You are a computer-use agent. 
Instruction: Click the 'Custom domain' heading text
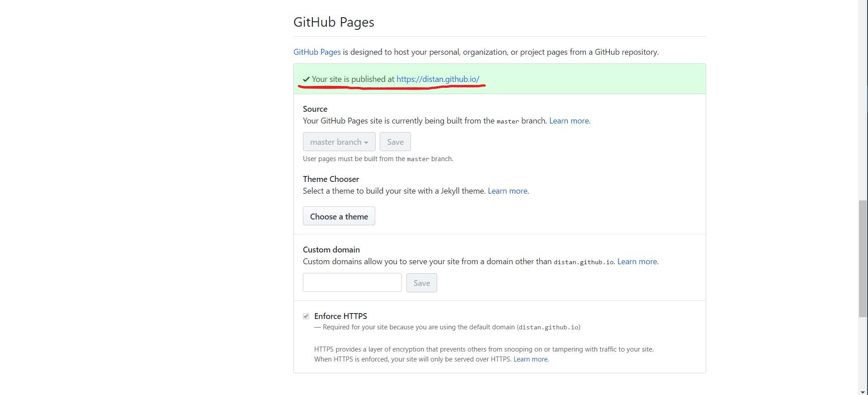331,250
